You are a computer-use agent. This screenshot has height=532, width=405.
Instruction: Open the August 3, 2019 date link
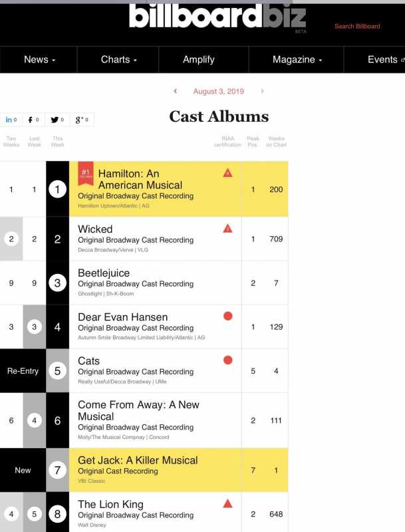219,91
